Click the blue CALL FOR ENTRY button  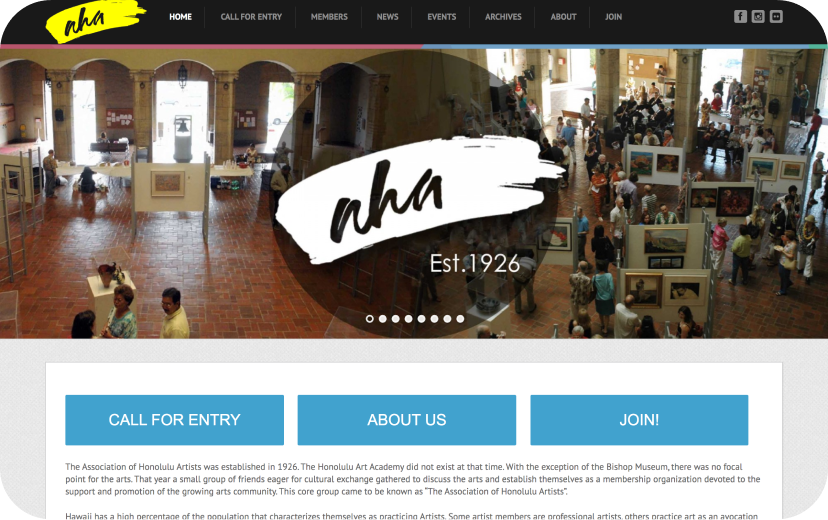pyautogui.click(x=175, y=420)
